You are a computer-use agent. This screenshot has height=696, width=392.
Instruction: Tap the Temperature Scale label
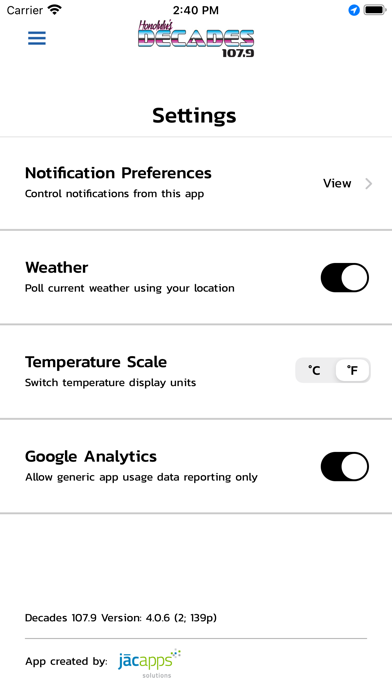tap(96, 362)
